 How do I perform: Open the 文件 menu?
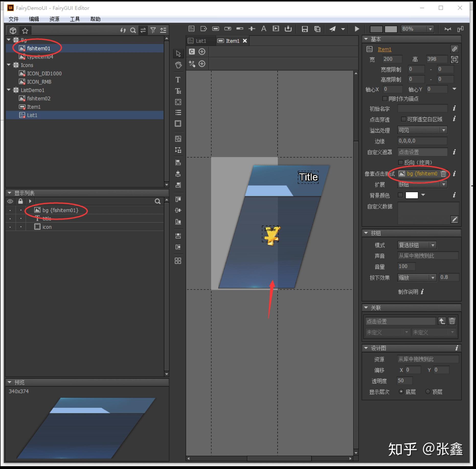(14, 19)
